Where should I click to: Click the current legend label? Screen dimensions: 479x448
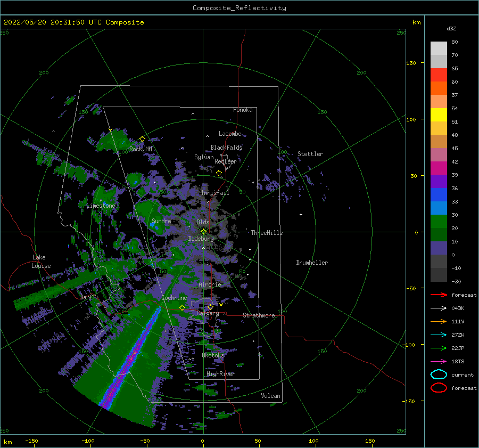[463, 375]
